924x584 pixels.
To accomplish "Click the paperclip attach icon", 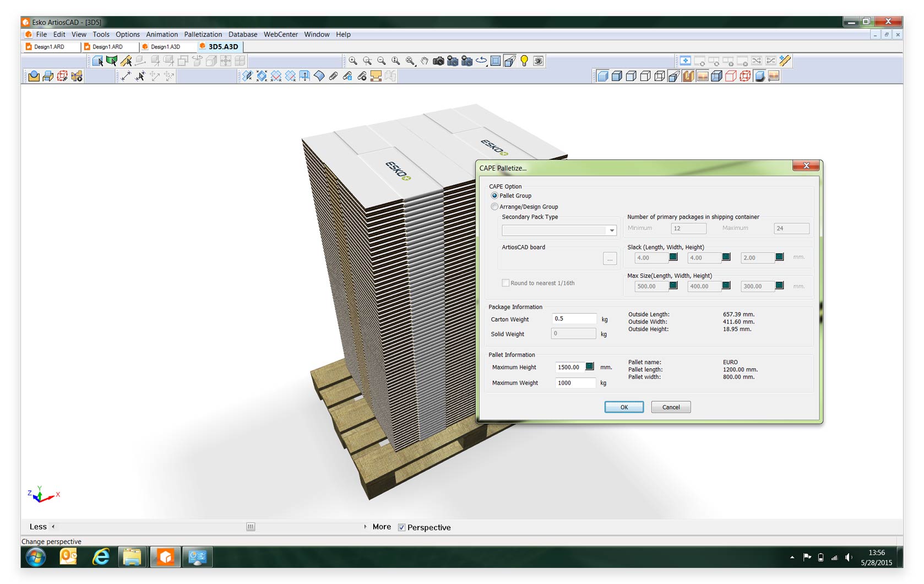I will pos(333,76).
